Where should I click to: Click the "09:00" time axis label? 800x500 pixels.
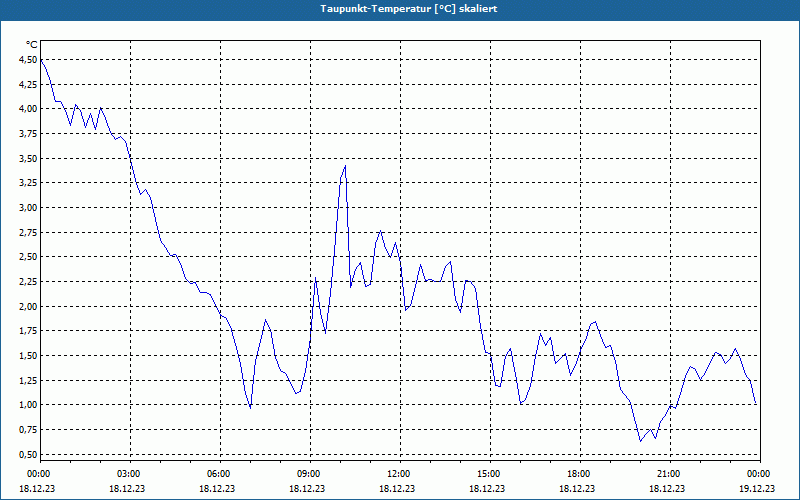(x=310, y=474)
